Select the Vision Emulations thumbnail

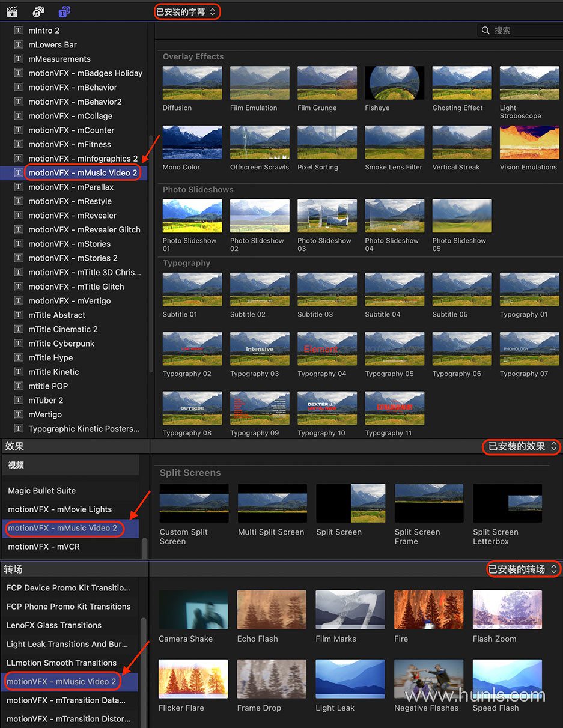tap(529, 142)
